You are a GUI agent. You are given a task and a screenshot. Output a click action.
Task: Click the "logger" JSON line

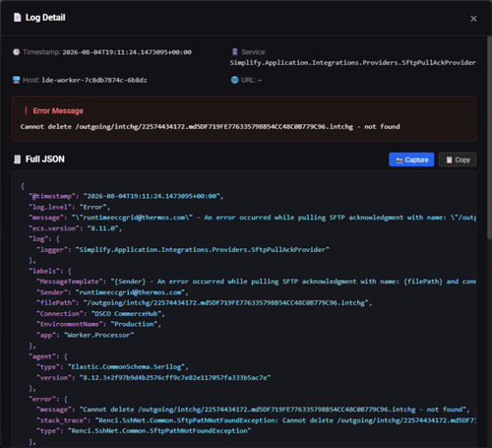click(x=183, y=250)
